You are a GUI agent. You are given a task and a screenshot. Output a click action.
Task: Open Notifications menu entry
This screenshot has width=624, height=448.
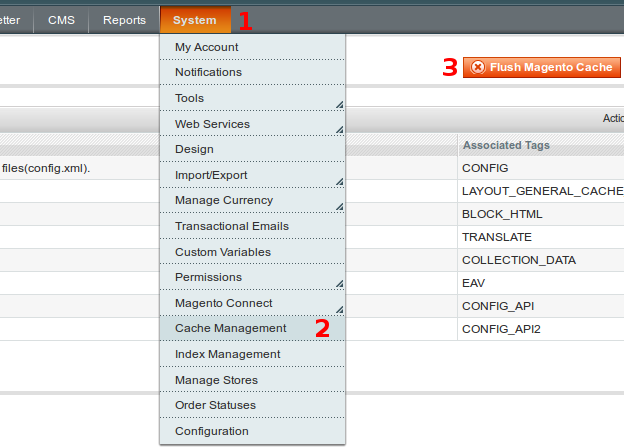pyautogui.click(x=208, y=73)
